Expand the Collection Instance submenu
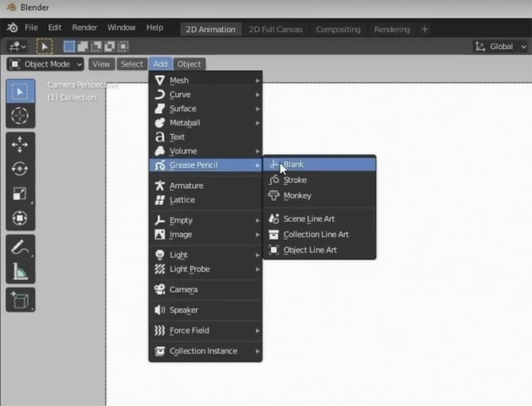 (205, 351)
